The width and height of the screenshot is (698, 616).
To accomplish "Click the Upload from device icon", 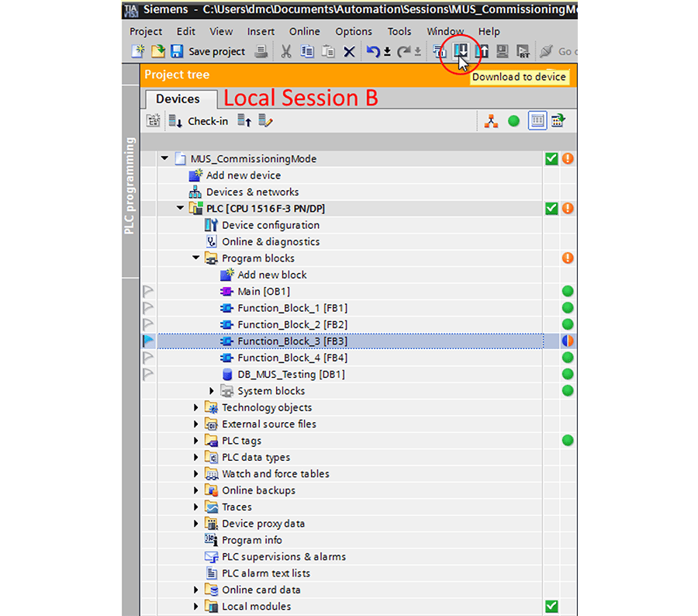I will (482, 51).
